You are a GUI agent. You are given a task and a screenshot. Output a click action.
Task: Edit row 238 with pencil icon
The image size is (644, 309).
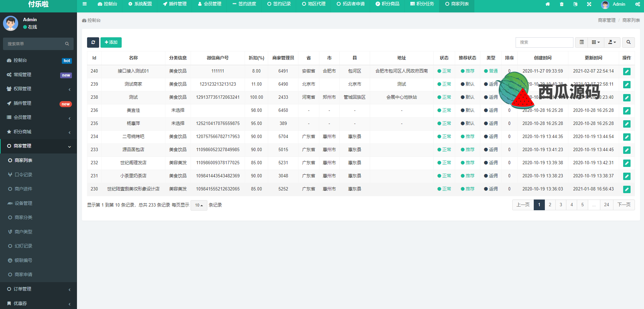pyautogui.click(x=627, y=98)
